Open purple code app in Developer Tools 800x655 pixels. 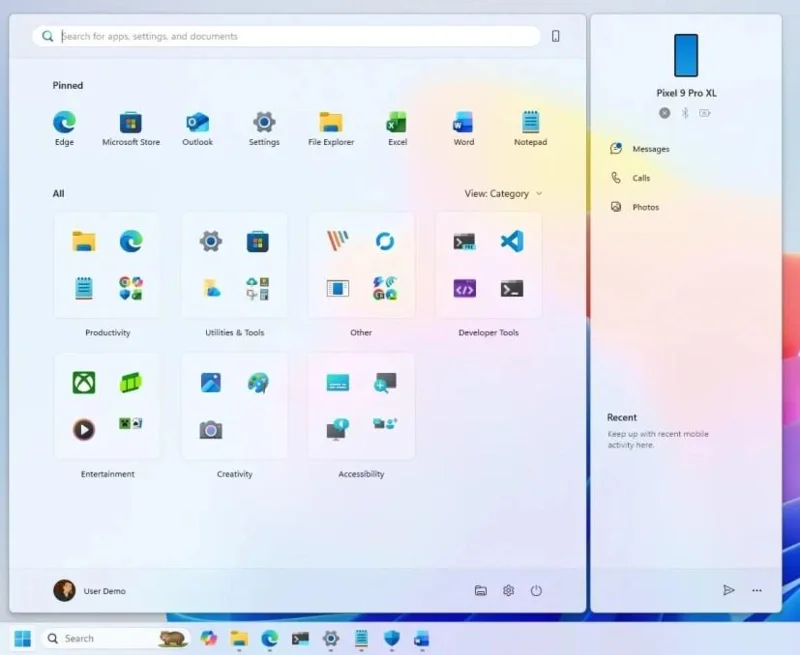pyautogui.click(x=464, y=289)
